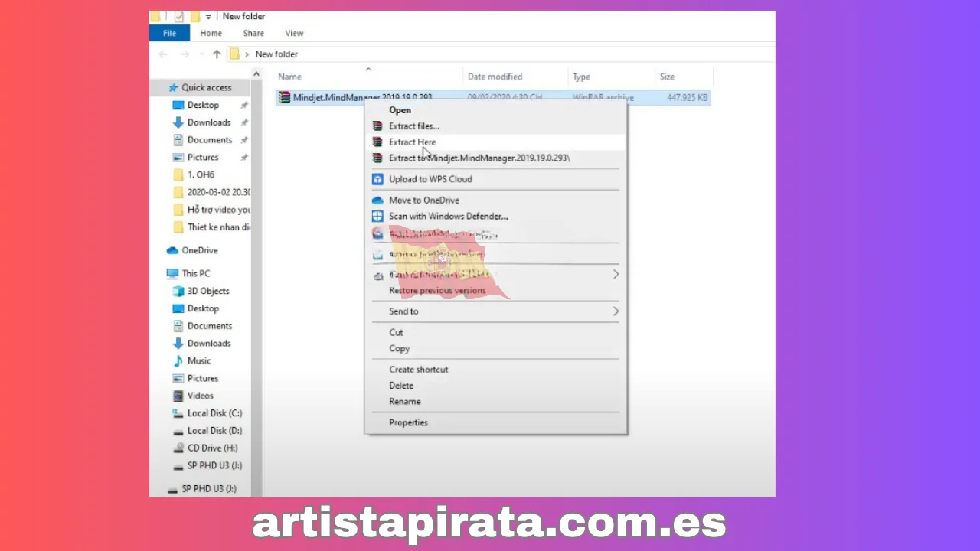The width and height of the screenshot is (980, 551).
Task: Choose Cut in the context menu
Action: [x=396, y=333]
